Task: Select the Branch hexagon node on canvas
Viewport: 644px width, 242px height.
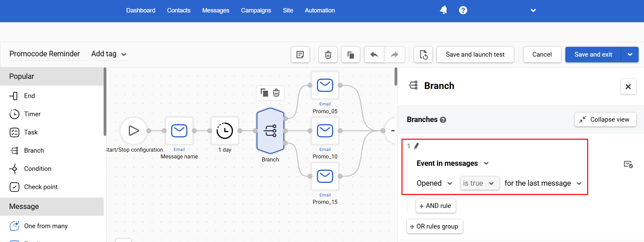Action: coord(270,131)
